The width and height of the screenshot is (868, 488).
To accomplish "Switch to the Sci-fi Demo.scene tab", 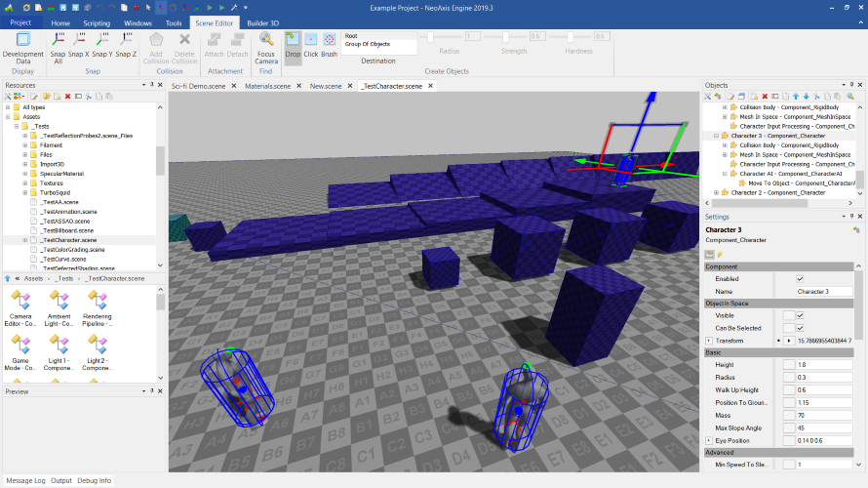I will pyautogui.click(x=198, y=86).
